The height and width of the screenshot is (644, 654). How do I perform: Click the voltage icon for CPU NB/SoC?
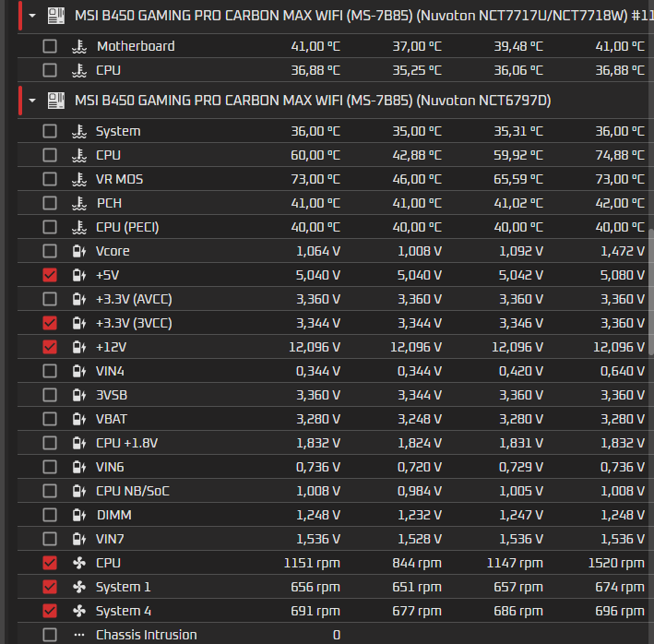pos(79,491)
